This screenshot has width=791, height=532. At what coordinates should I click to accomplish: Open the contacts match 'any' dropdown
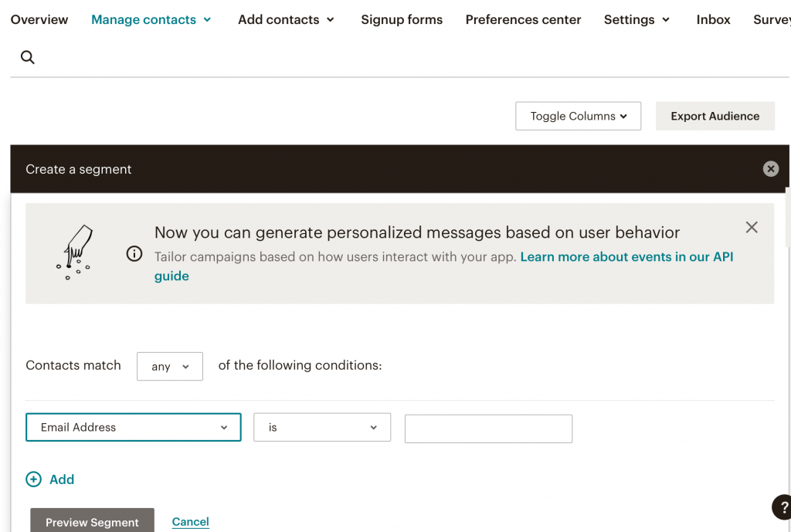click(169, 366)
